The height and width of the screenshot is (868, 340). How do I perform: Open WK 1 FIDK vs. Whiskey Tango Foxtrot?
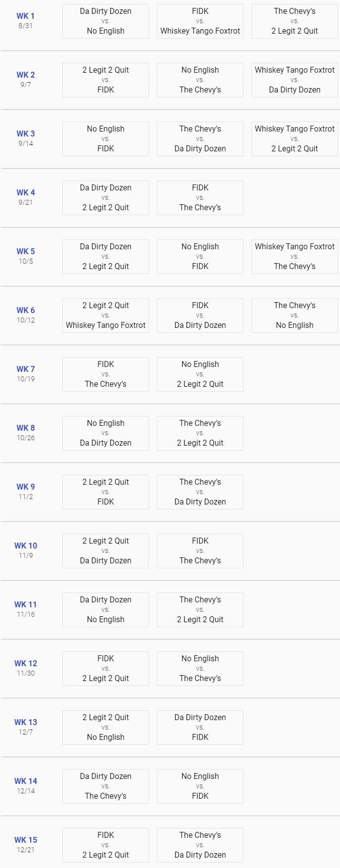coord(200,21)
